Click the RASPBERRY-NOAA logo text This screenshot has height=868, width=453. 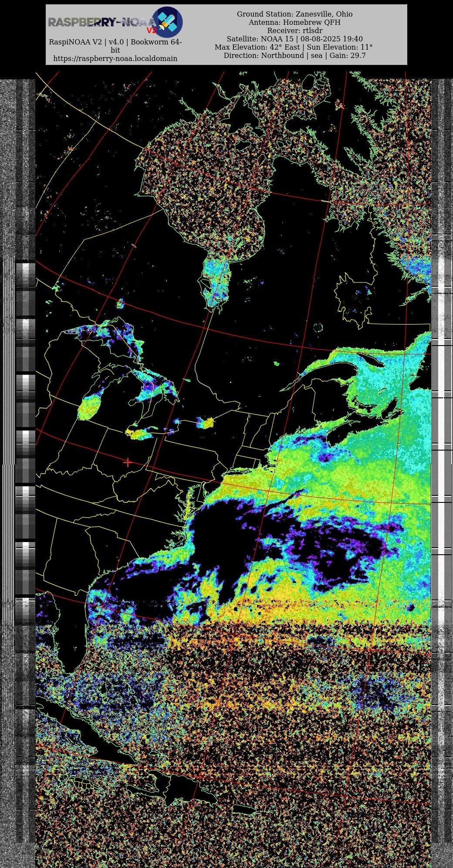101,22
